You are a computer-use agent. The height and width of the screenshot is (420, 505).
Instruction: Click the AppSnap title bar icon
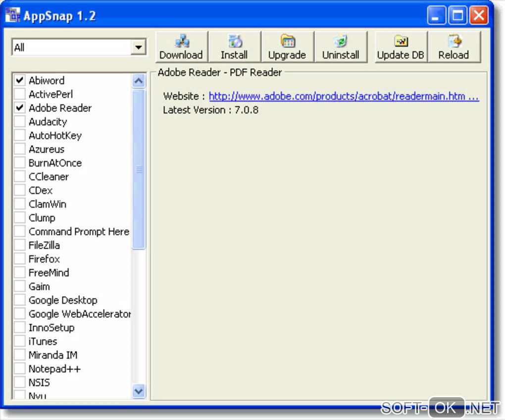12,15
